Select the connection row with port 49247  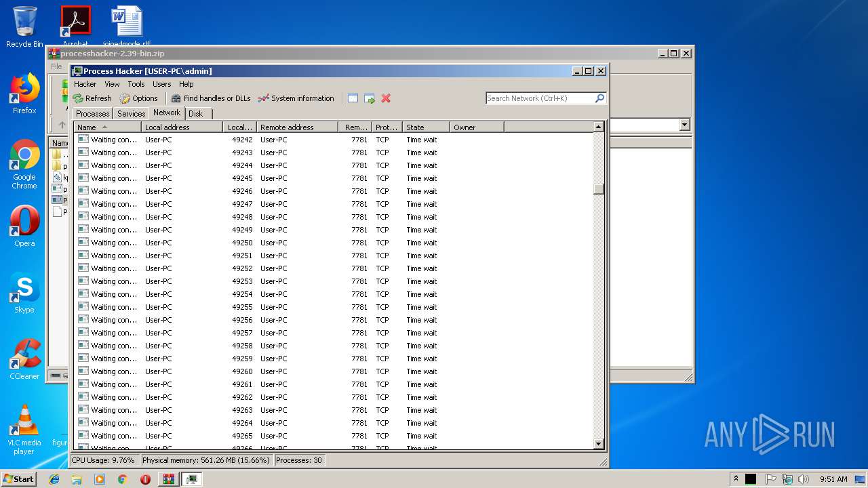tap(334, 204)
